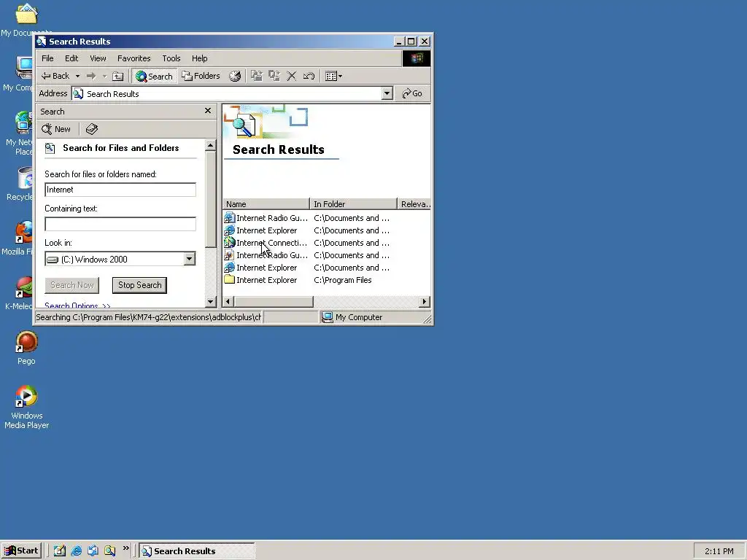Screen dimensions: 747x560
Task: Click Show Desktop quick launch icon
Action: (60, 551)
